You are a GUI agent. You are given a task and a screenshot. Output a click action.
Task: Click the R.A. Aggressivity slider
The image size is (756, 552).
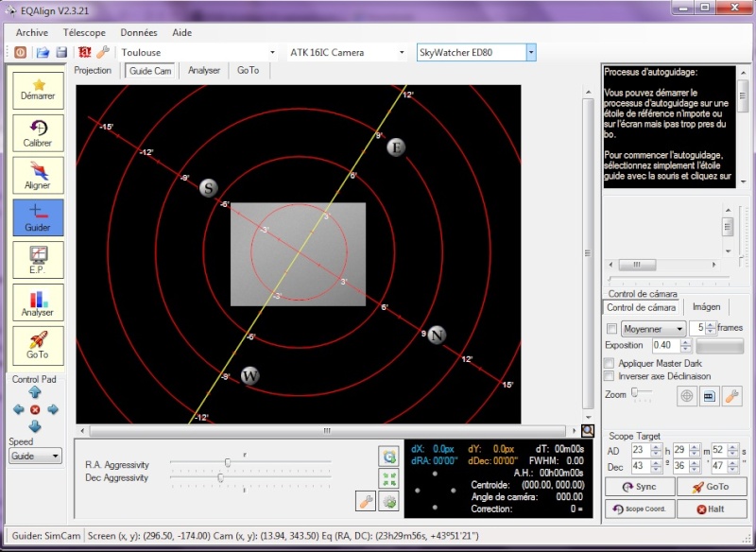tap(250, 463)
